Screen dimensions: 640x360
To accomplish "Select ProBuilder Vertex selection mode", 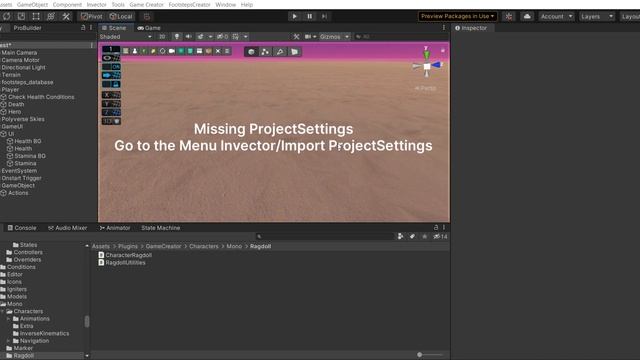I will 265,51.
